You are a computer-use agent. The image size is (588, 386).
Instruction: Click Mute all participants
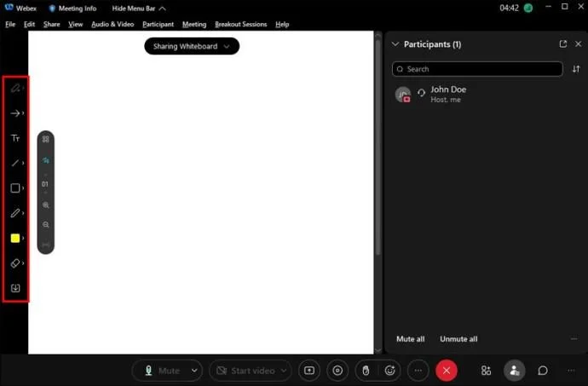[411, 339]
